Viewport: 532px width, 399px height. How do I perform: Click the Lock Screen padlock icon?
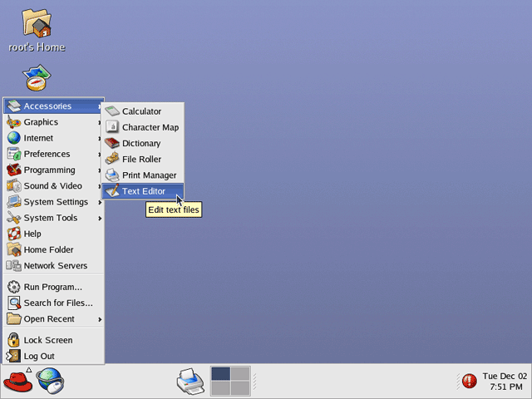pyautogui.click(x=14, y=340)
